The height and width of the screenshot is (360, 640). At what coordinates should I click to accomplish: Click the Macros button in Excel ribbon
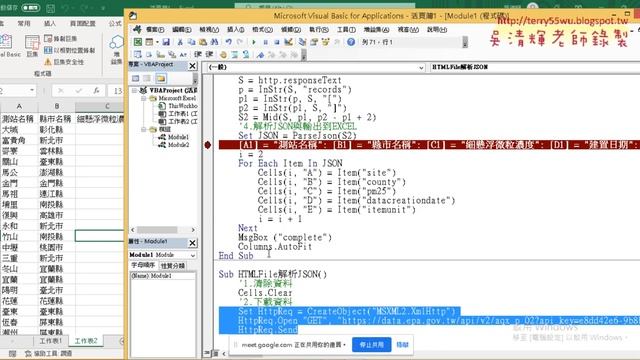[32, 46]
